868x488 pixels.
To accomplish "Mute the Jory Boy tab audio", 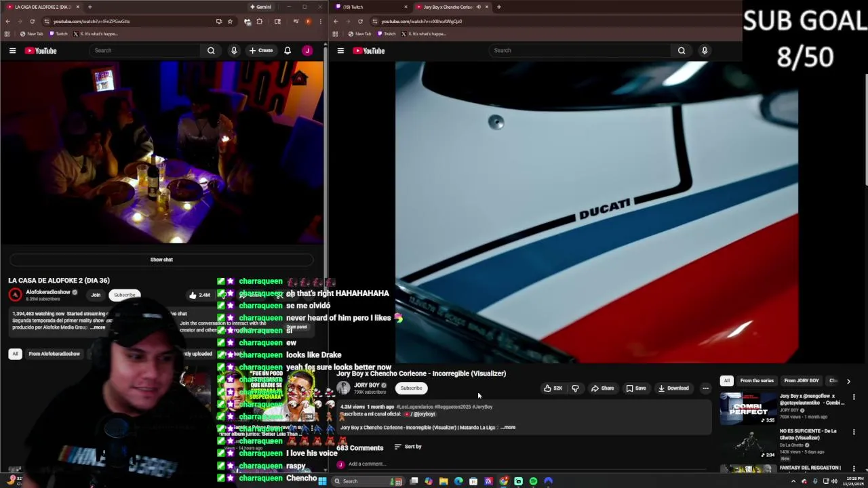I will 478,7.
